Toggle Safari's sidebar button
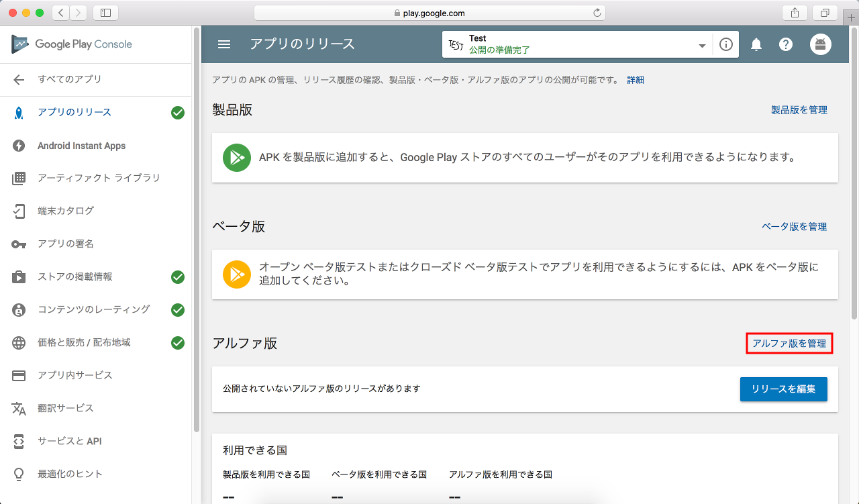859x504 pixels. coord(105,12)
